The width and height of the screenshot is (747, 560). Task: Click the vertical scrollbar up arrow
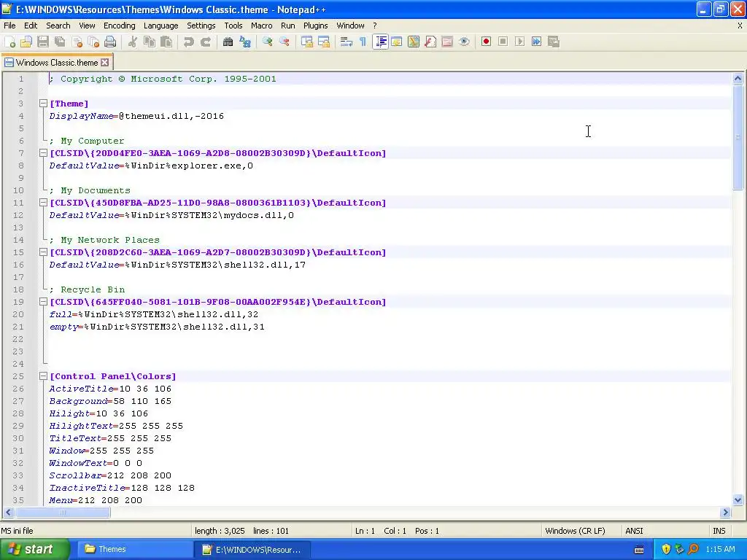click(x=738, y=79)
